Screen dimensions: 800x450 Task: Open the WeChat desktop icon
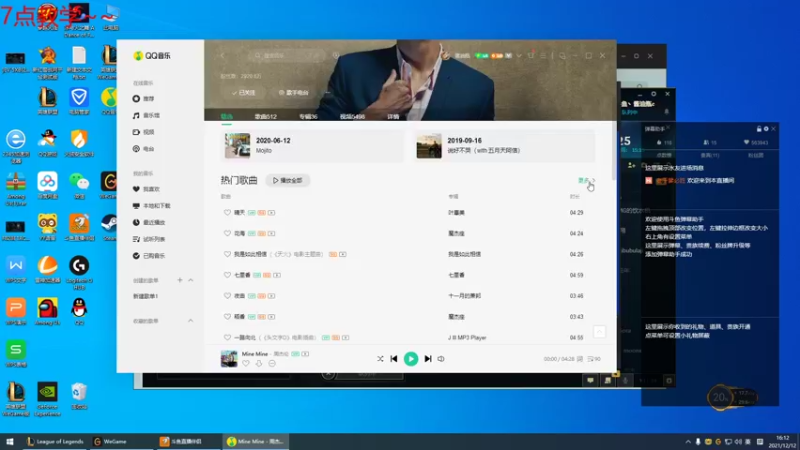point(79,186)
